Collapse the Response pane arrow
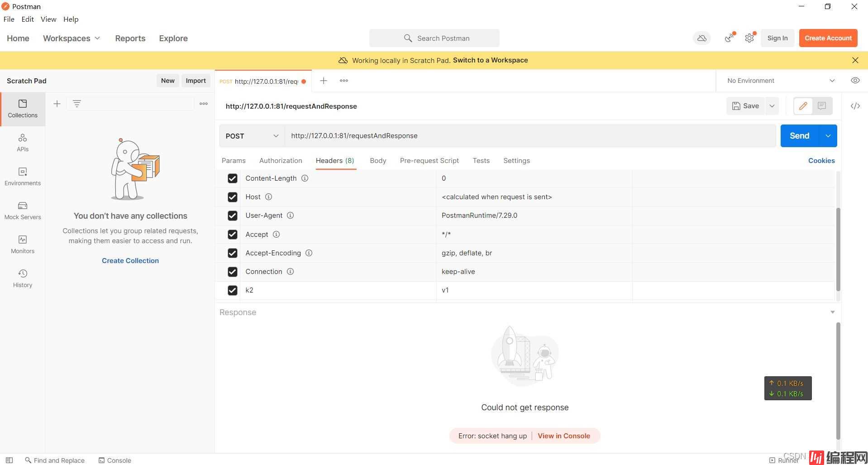 click(x=832, y=312)
